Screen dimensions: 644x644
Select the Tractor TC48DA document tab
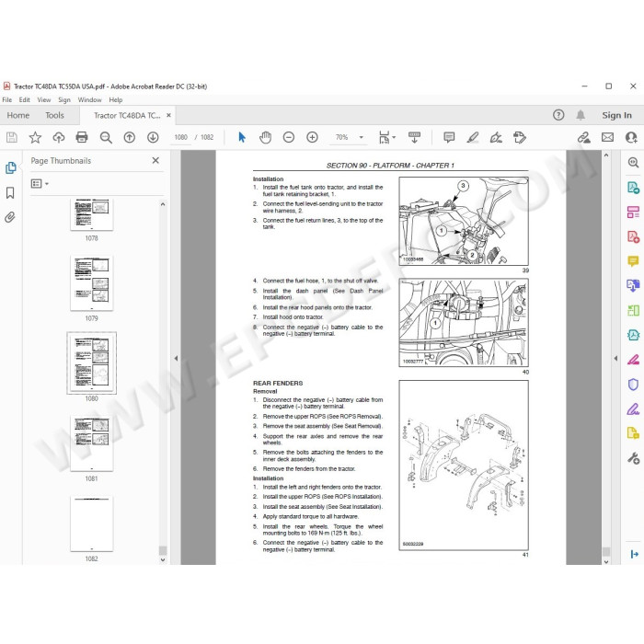pos(127,115)
